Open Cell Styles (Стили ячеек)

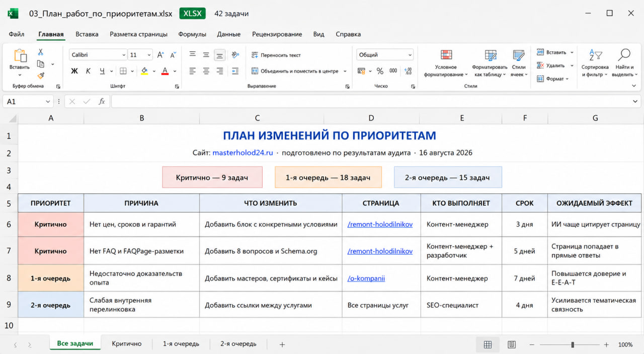(519, 64)
